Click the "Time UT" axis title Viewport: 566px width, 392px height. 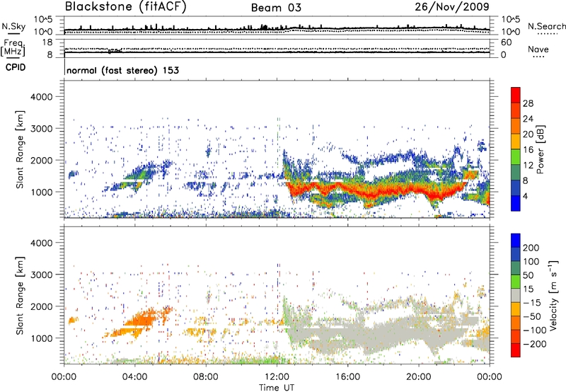coord(277,388)
